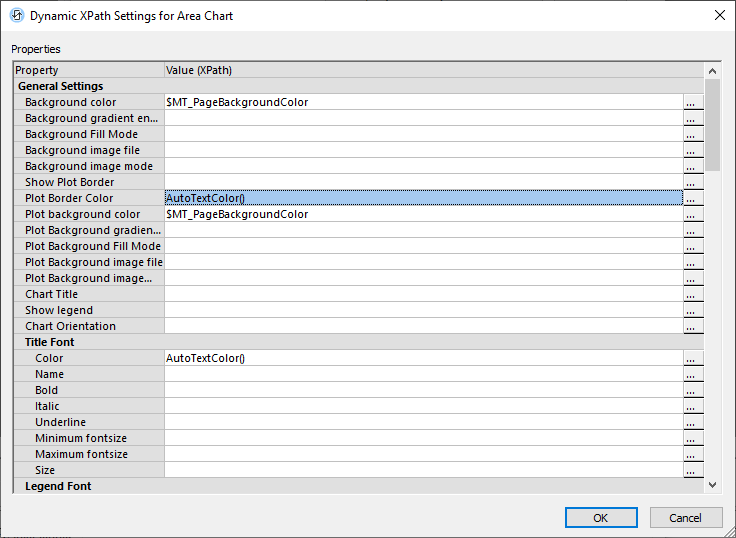Viewport: 736px width, 538px height.
Task: Edit the Plot Border Color value field
Action: (x=422, y=198)
